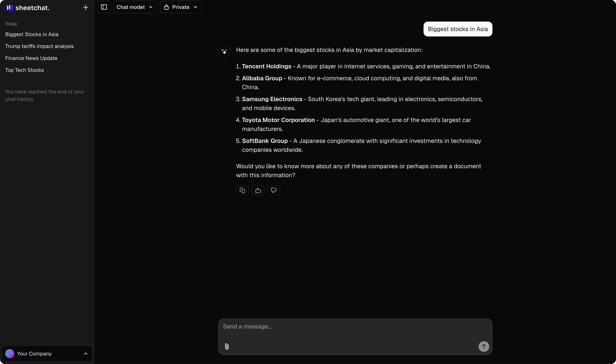Open the Chat model dropdown

(x=135, y=7)
